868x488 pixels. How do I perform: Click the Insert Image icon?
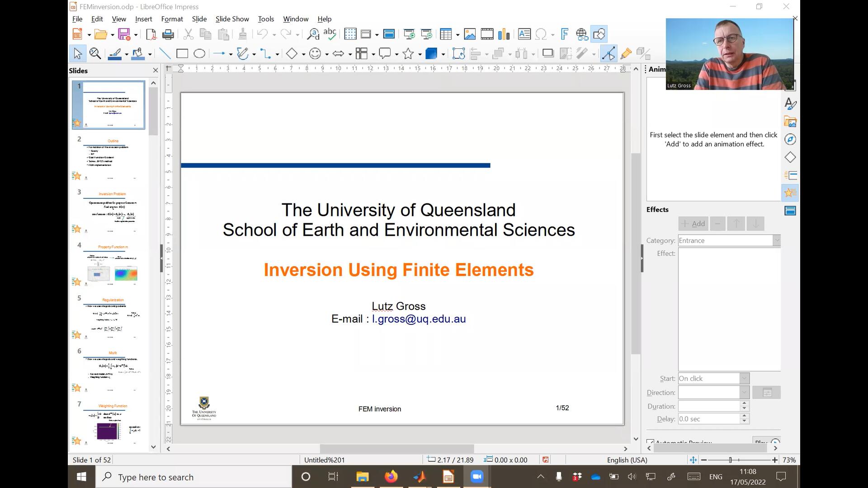pos(470,34)
